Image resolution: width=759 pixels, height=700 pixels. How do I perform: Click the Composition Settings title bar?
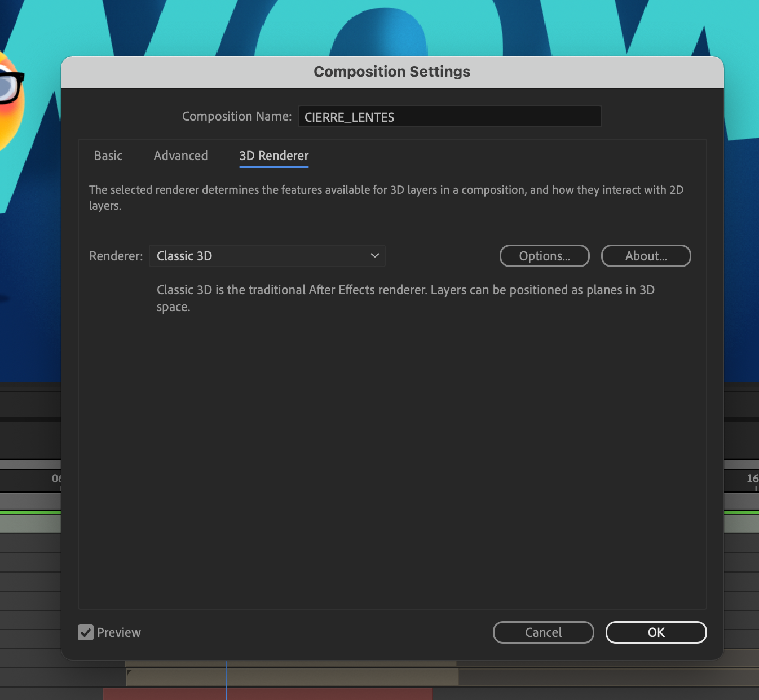click(x=391, y=72)
